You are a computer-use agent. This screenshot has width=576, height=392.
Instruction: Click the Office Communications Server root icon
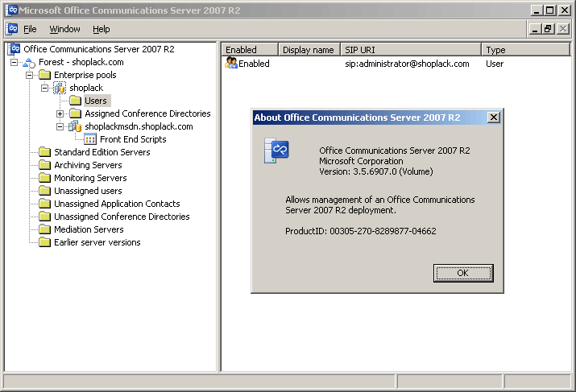pos(15,49)
